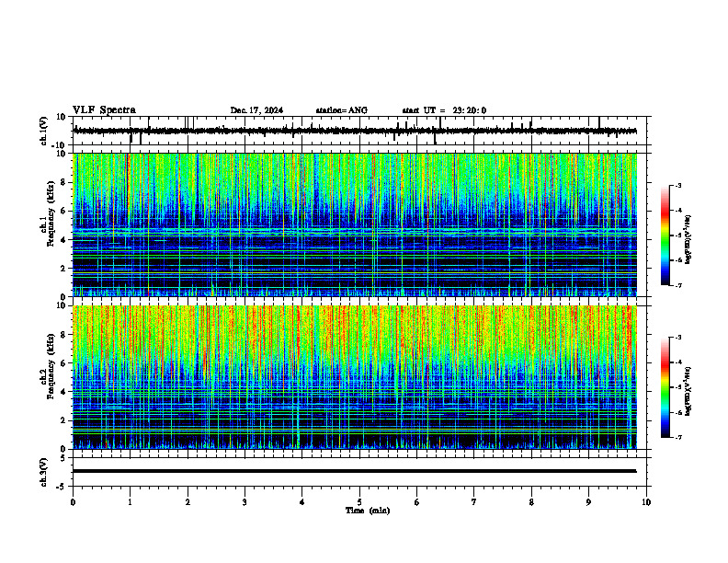Click the ch.1 spectrogram color scale bar
Image resolution: width=728 pixels, height=563 pixels.
(x=665, y=236)
